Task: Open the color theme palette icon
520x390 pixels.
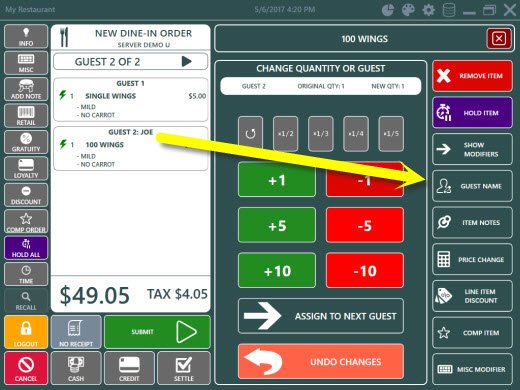Action: point(408,10)
